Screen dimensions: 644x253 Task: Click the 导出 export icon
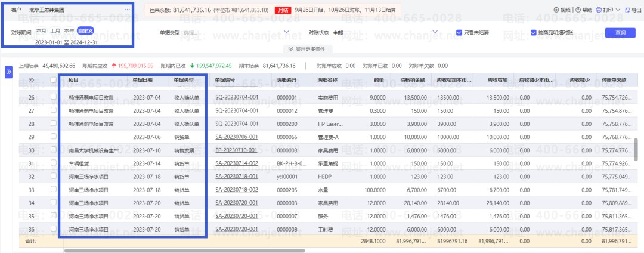click(x=627, y=10)
